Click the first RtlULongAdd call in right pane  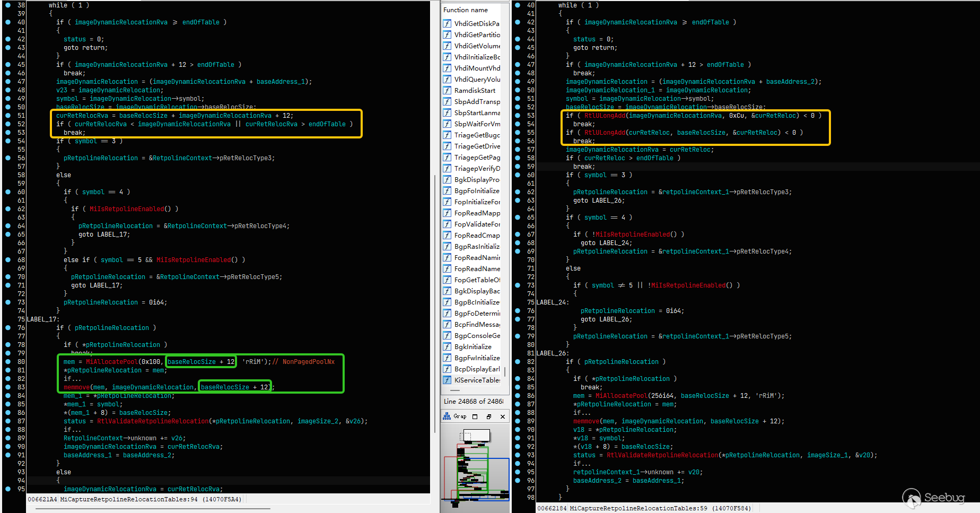(605, 116)
